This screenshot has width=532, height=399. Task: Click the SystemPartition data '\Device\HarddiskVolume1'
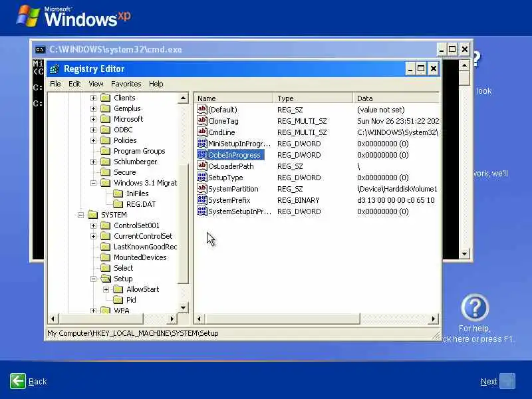click(397, 189)
